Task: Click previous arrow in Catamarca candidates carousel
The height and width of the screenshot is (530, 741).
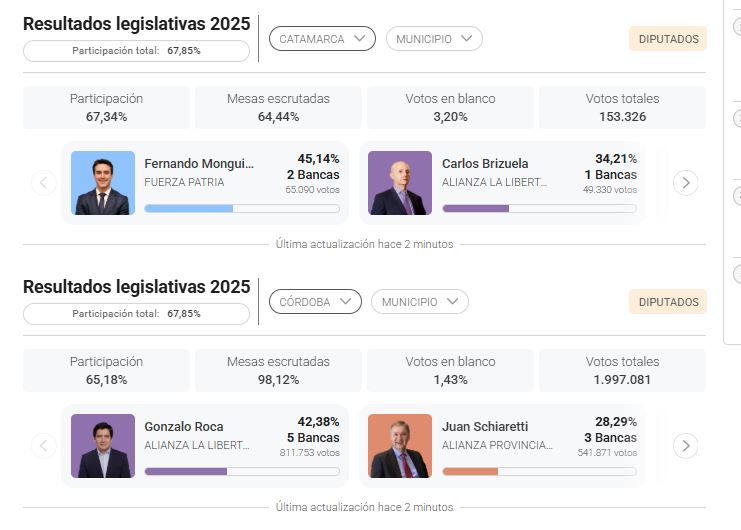Action: coord(43,182)
